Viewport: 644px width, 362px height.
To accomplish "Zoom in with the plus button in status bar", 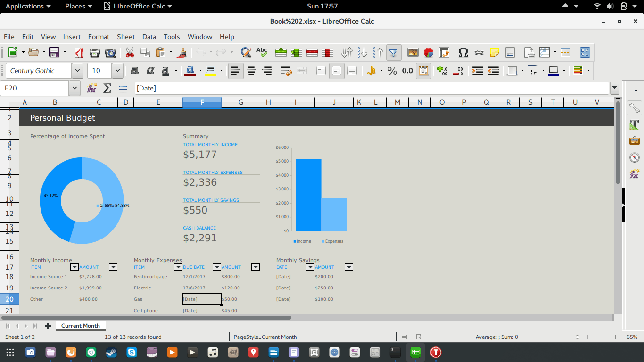I will pyautogui.click(x=615, y=337).
